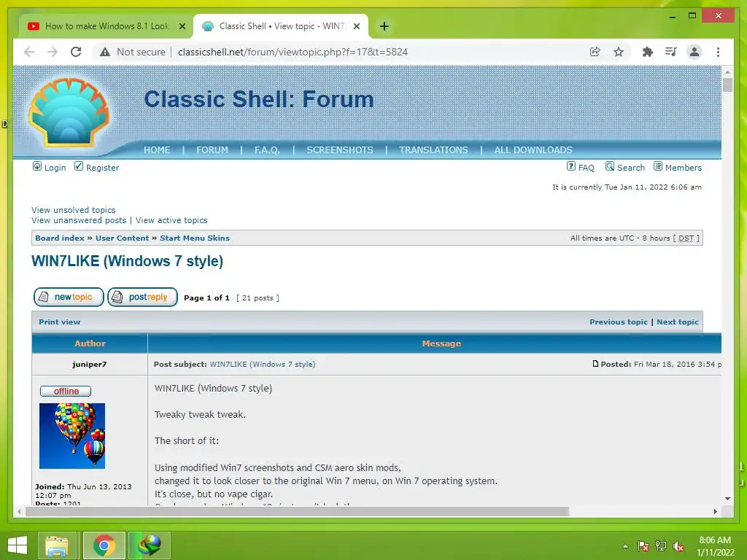Click the vertical page scrollbar thumb
This screenshot has width=747, height=560.
click(x=727, y=85)
